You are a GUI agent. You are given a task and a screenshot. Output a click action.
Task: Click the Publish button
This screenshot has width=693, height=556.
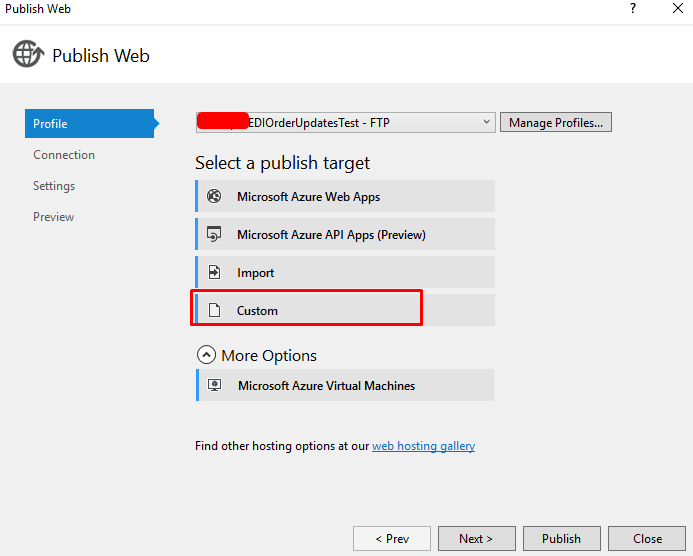coord(562,538)
